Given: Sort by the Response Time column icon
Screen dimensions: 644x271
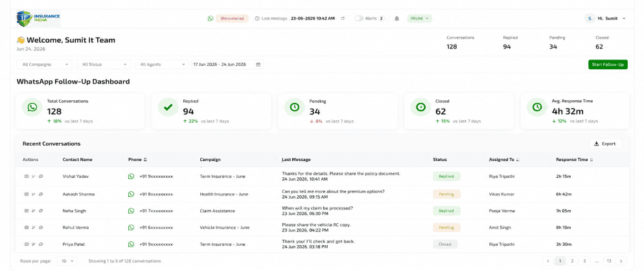Looking at the screenshot, I should (x=591, y=160).
